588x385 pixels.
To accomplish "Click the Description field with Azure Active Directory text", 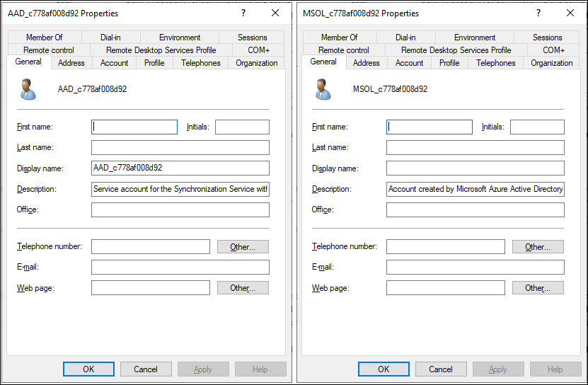I will tap(475, 189).
